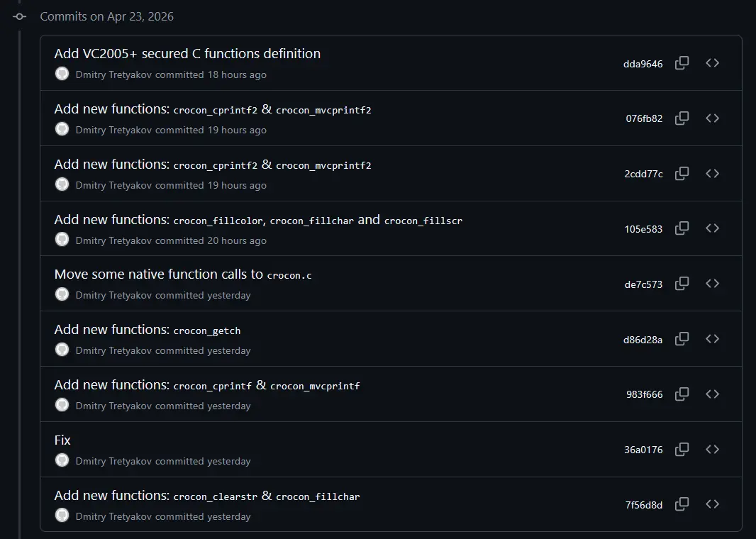Copy full SHA for commit 2cdd77c
756x539 pixels.
(x=682, y=174)
